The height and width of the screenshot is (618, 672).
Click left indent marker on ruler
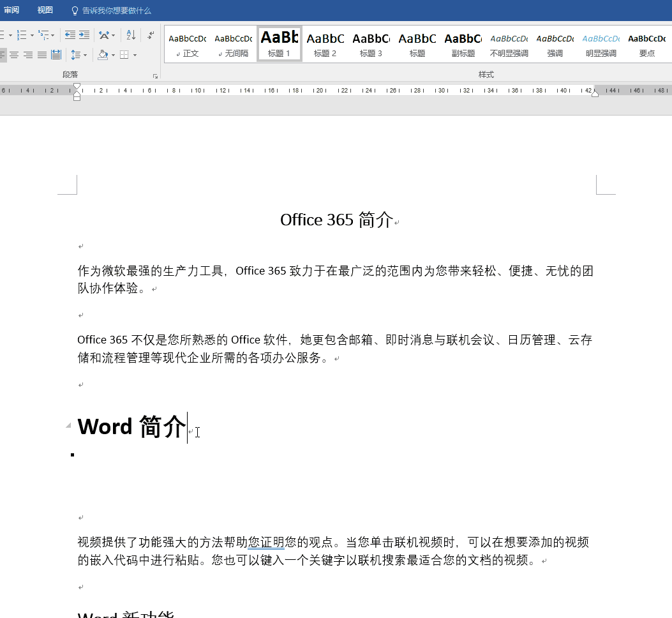point(77,98)
